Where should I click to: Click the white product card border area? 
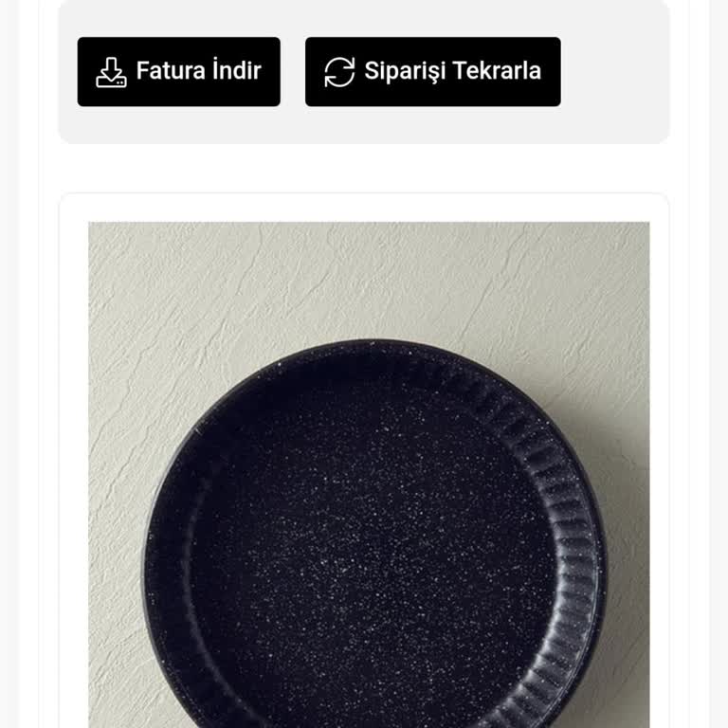73,464
